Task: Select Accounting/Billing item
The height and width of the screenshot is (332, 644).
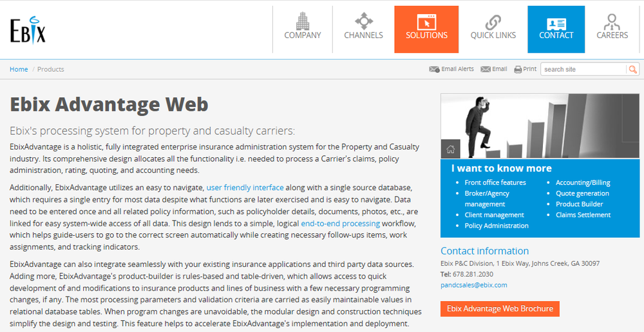Action: pos(583,182)
